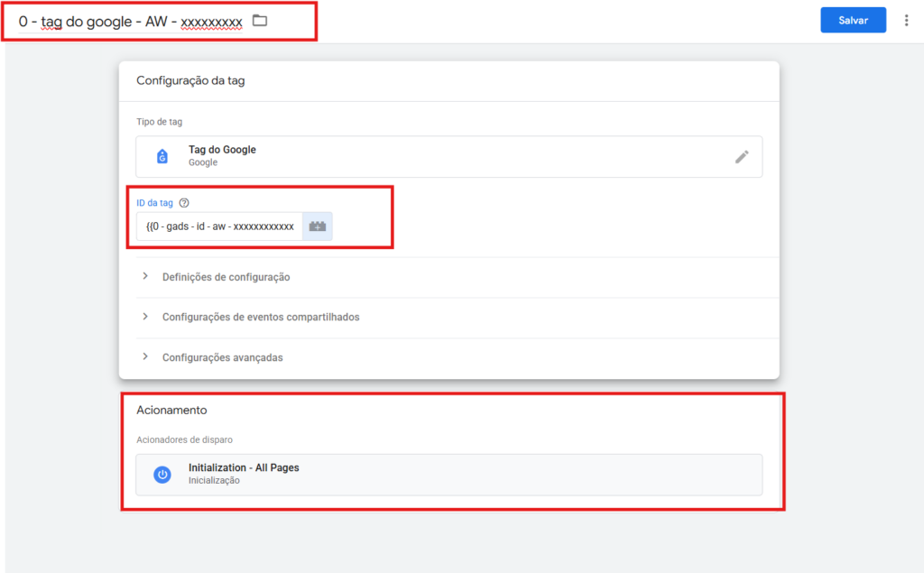
Task: Click the Acionamento section heading
Action: click(x=171, y=411)
